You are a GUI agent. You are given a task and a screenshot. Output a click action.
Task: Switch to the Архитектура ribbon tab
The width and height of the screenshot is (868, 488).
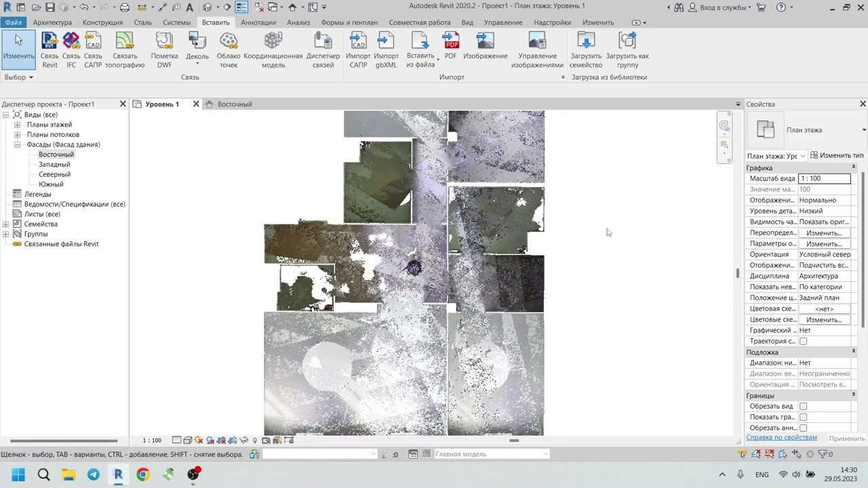tap(52, 22)
